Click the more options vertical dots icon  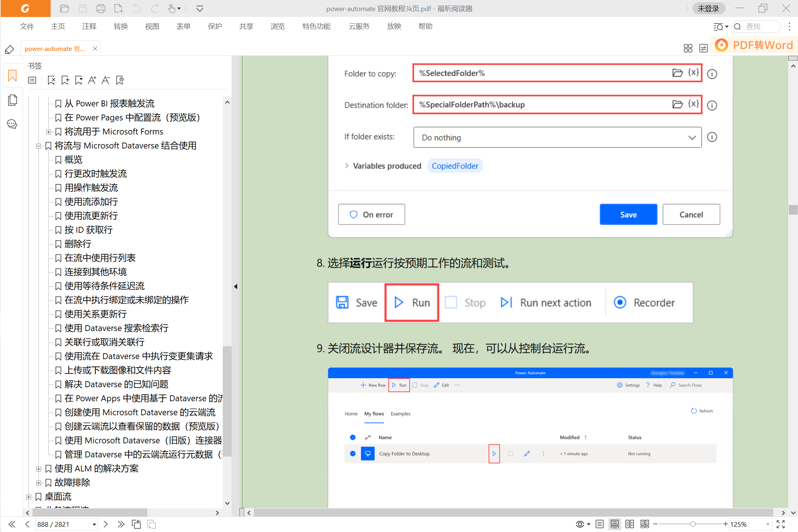790,27
